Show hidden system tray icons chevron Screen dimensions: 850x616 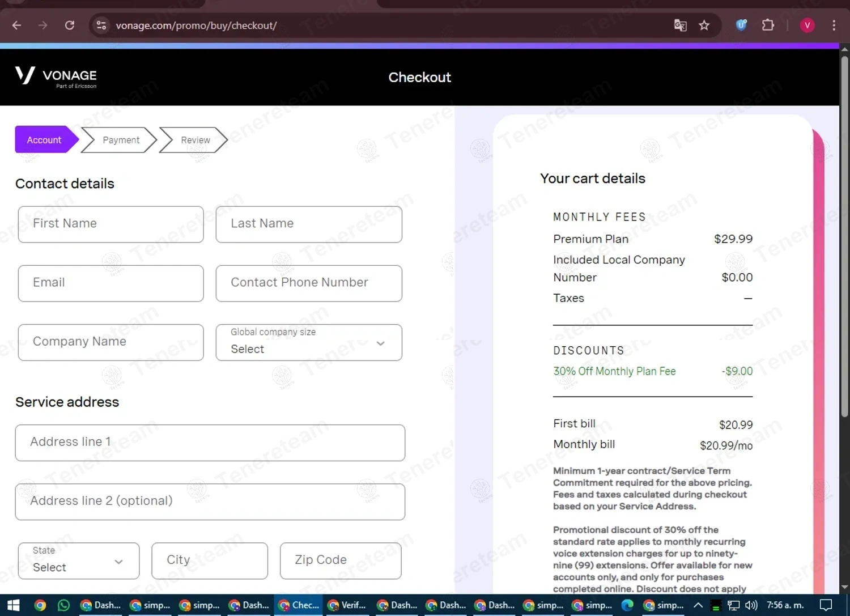tap(698, 605)
